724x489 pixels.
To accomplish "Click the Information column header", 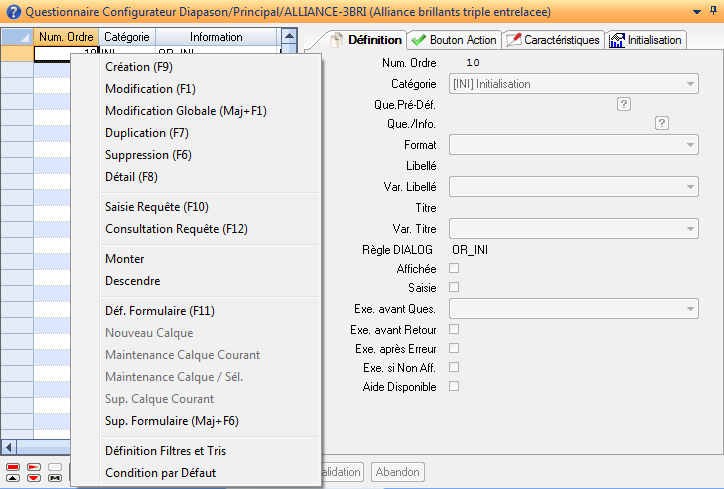I will click(215, 37).
